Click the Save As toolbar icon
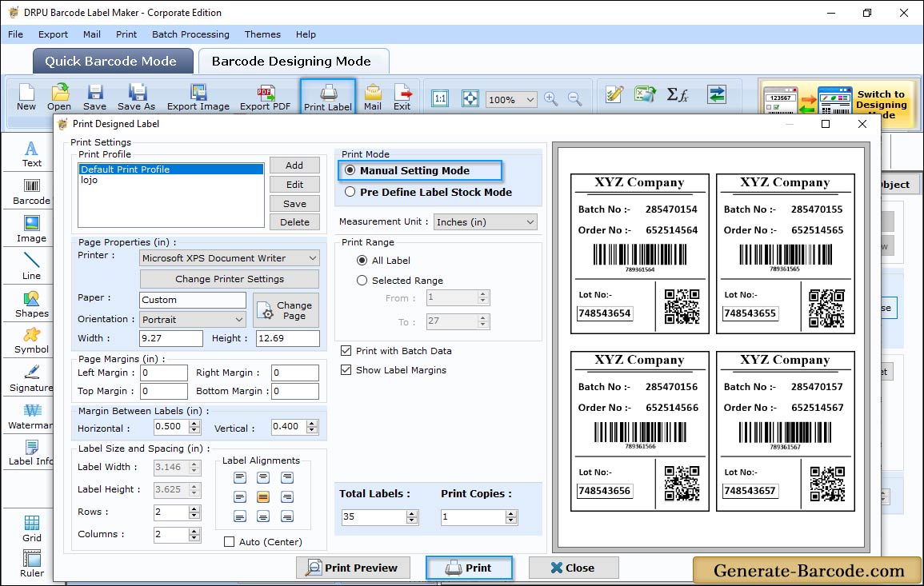924x586 pixels. click(x=136, y=98)
